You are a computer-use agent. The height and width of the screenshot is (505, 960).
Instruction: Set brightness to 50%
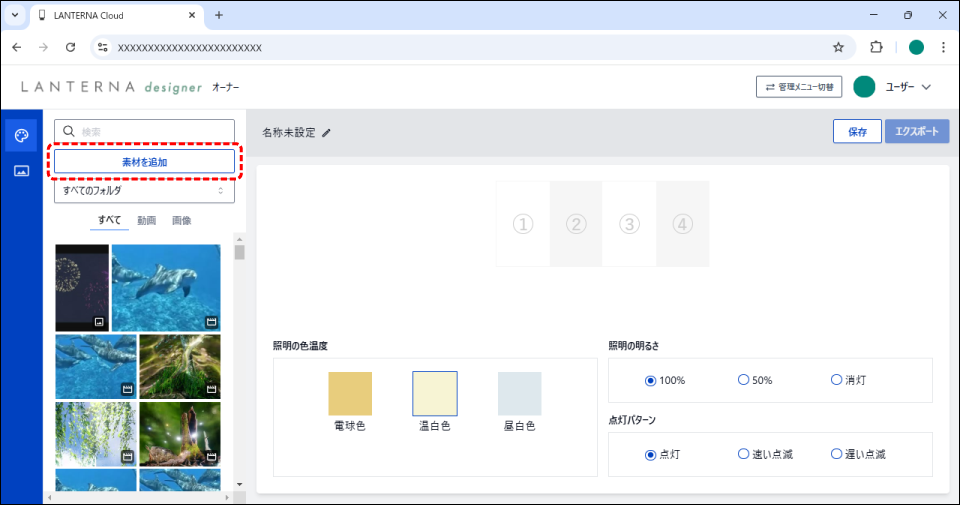point(743,380)
